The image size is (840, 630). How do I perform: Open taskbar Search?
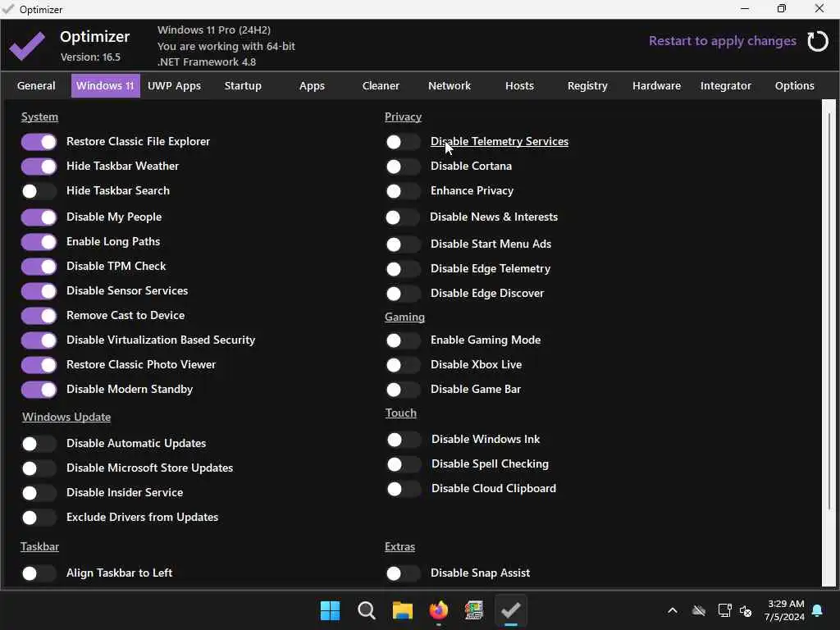367,610
